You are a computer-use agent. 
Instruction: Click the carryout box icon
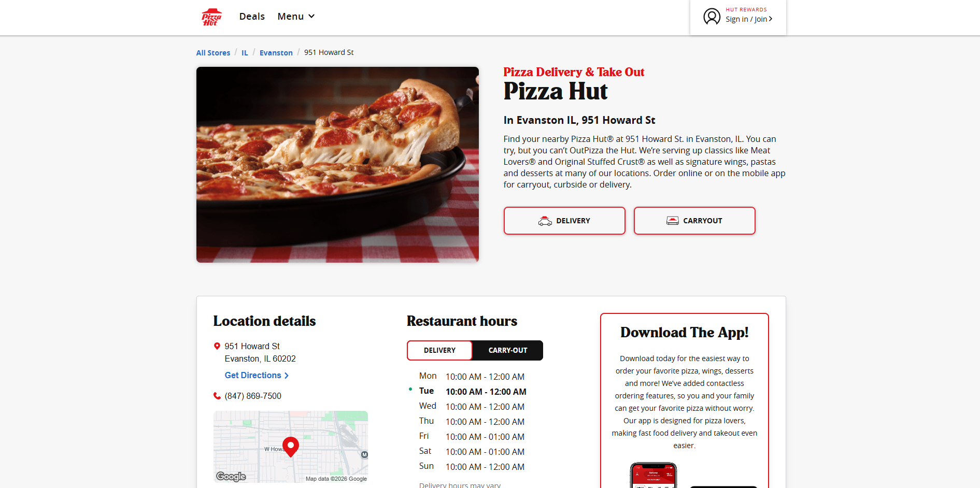tap(672, 221)
